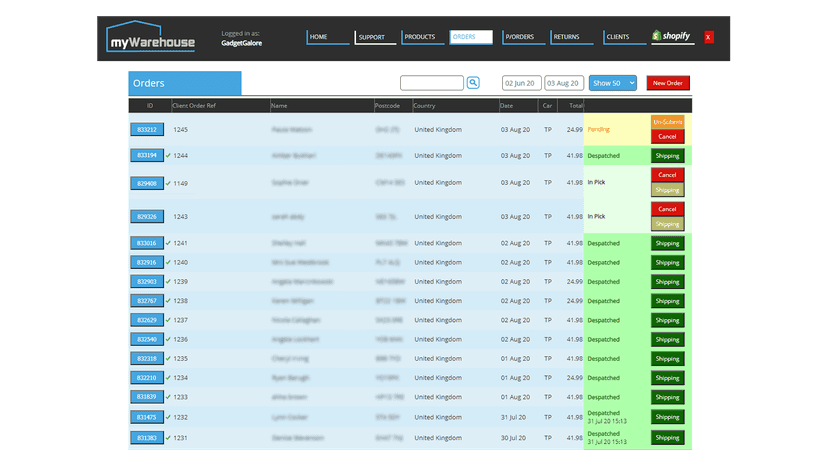Open the CLIENTS menu
The image size is (828, 466).
[625, 37]
